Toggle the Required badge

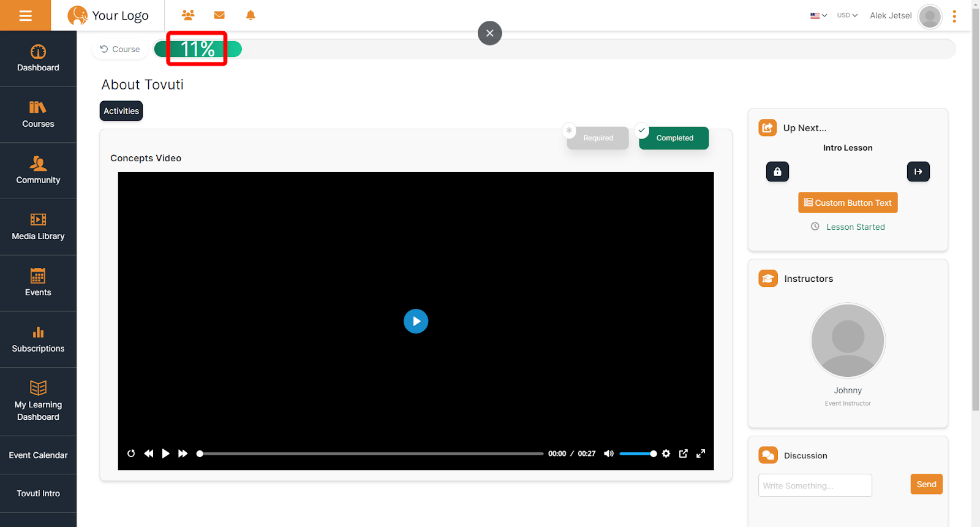coord(598,138)
